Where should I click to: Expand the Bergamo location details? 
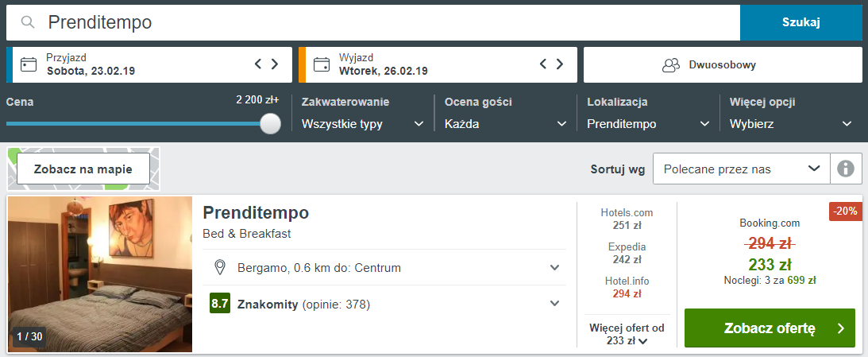coord(555,268)
